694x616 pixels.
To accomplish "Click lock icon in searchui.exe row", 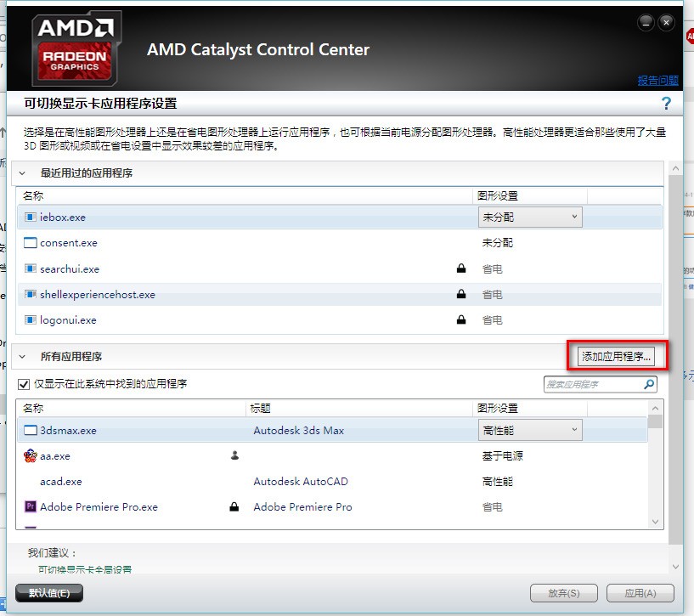I will click(461, 268).
